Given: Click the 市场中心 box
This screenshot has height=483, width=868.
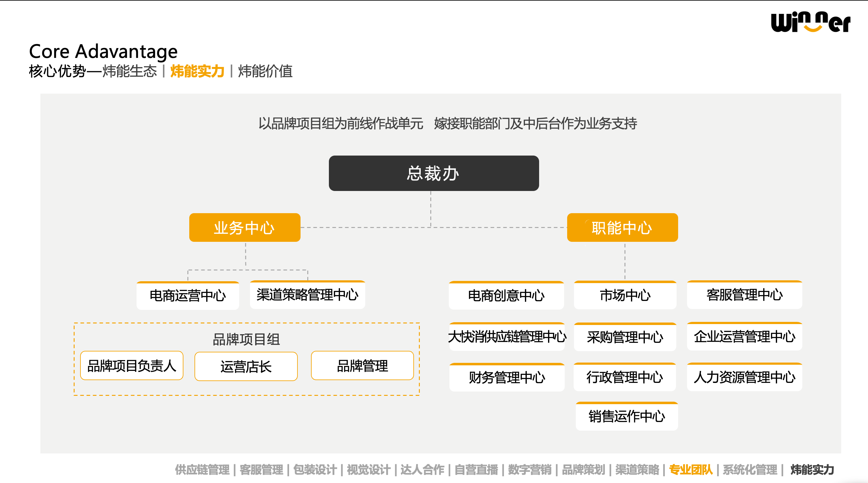Looking at the screenshot, I should [x=625, y=295].
